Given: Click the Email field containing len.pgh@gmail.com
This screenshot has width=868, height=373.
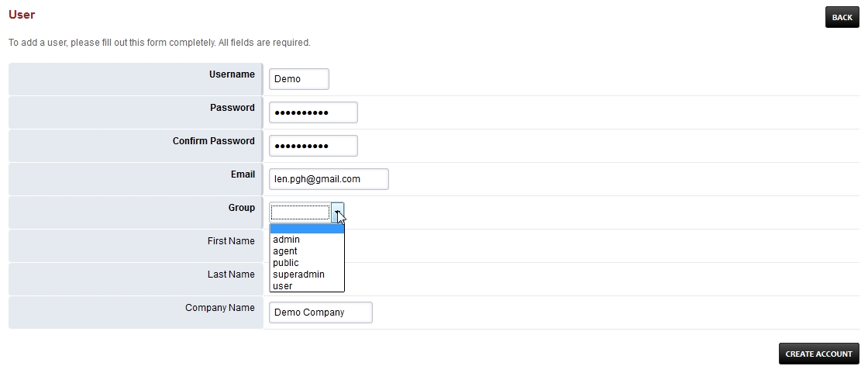Looking at the screenshot, I should click(x=329, y=179).
